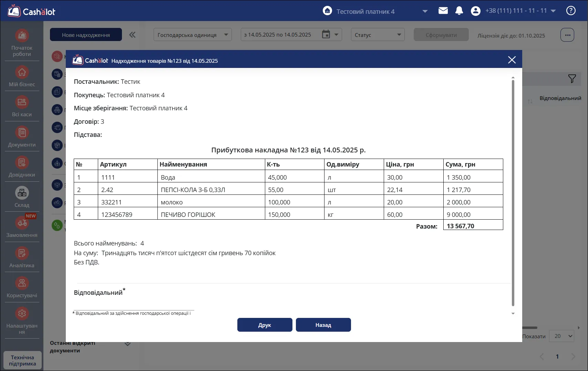
Task: Click the Назад button
Action: pyautogui.click(x=323, y=325)
